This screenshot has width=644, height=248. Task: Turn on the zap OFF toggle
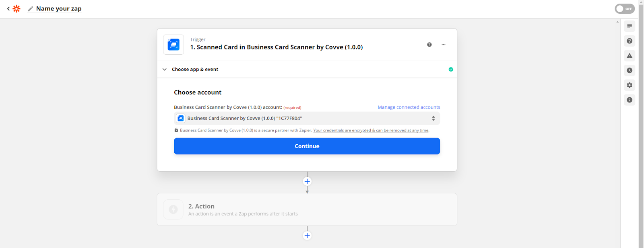point(624,9)
